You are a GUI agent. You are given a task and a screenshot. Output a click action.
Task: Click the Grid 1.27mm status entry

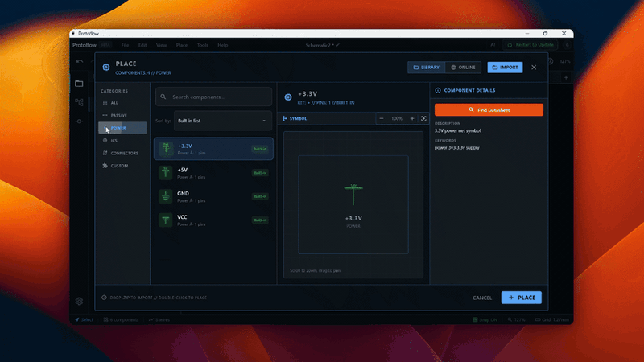point(552,319)
